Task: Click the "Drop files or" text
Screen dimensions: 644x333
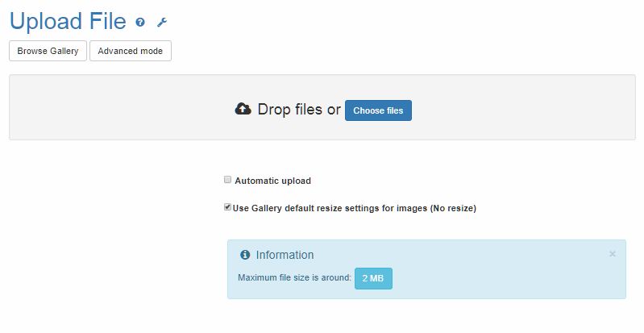Action: tap(299, 110)
